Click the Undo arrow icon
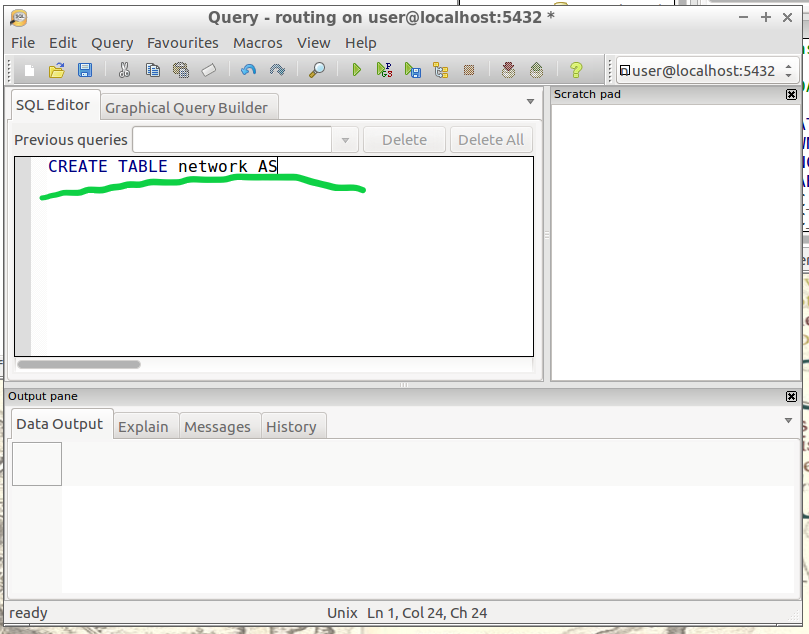 (249, 70)
